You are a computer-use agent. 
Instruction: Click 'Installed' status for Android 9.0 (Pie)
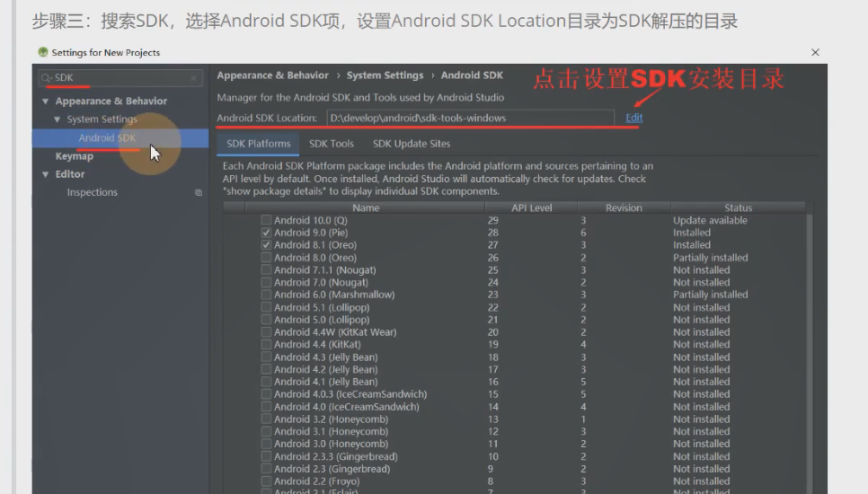(691, 233)
